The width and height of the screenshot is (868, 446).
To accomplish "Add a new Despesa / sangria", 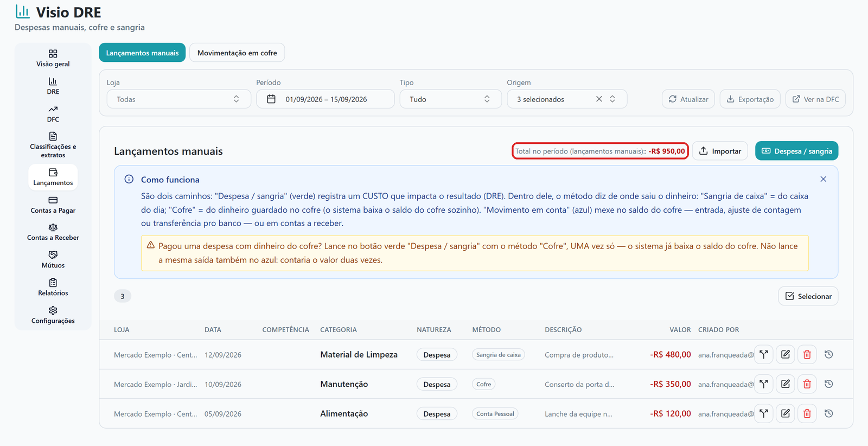I will point(796,151).
